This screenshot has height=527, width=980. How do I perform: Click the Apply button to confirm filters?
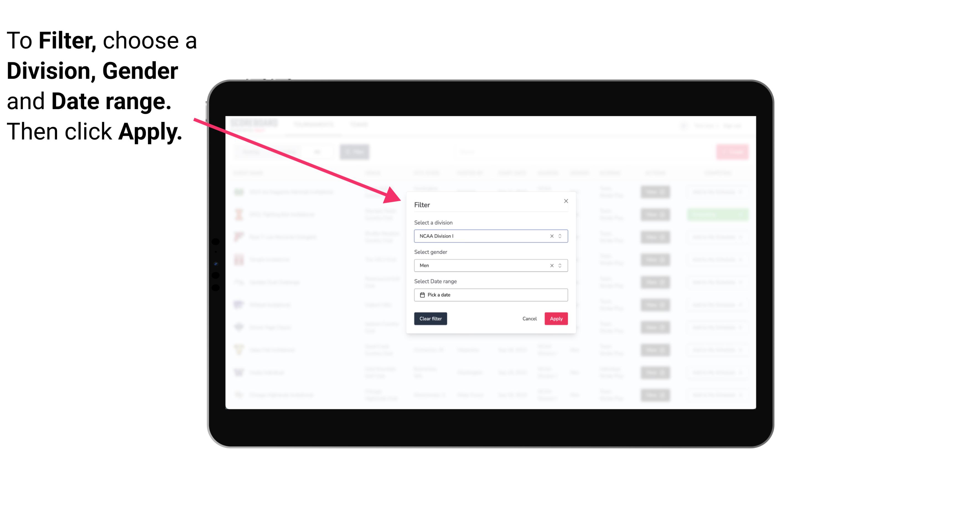(x=556, y=319)
